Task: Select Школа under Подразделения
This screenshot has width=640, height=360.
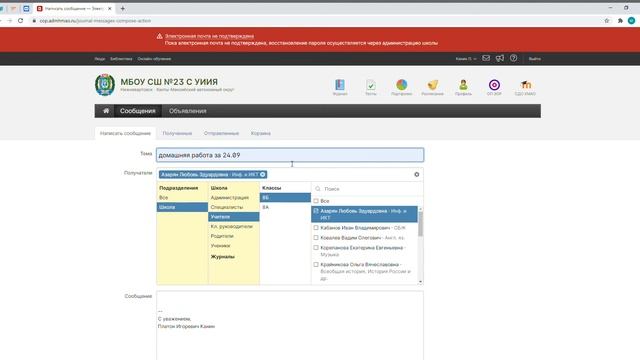Action: point(182,207)
